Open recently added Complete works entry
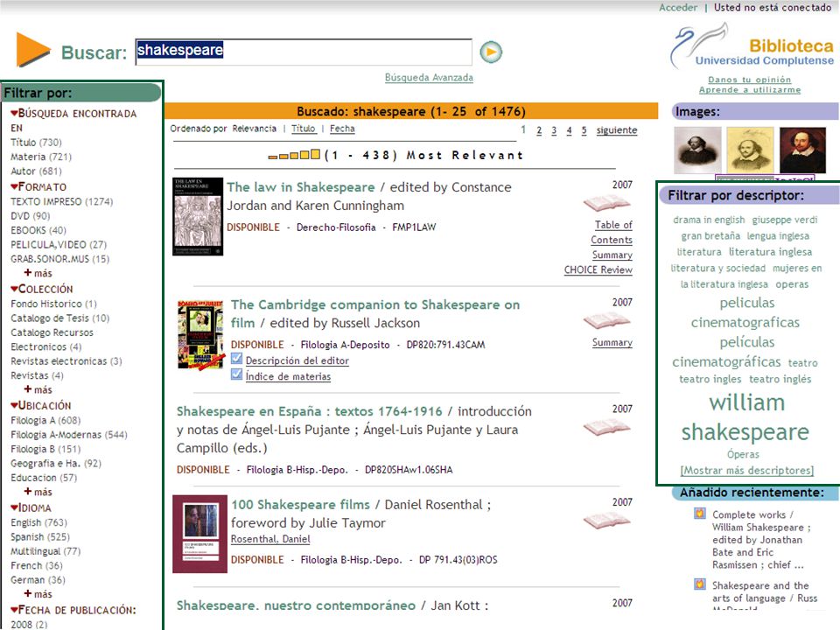The width and height of the screenshot is (840, 630). (x=760, y=540)
